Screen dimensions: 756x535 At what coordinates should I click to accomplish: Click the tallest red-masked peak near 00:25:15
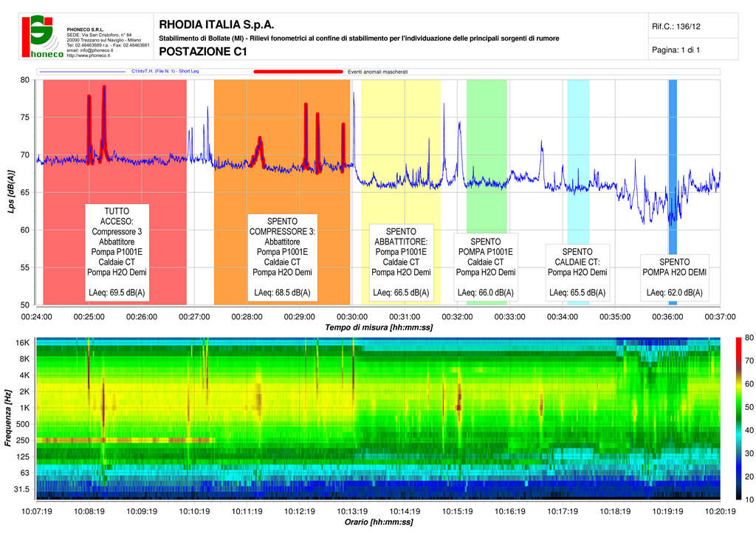click(103, 123)
